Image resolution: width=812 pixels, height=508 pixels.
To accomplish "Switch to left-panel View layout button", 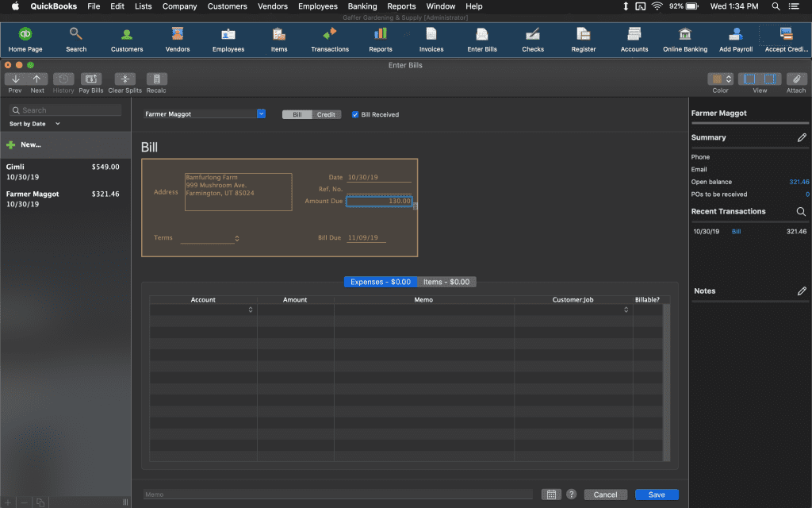I will 749,79.
